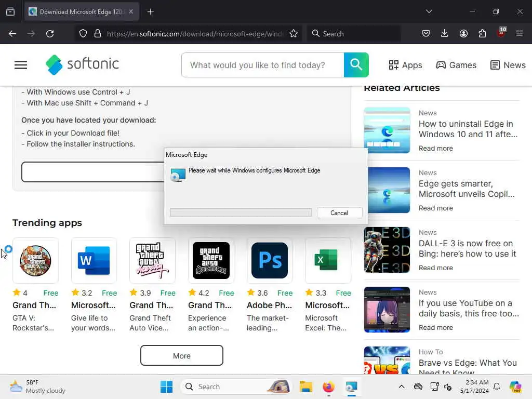Image resolution: width=532 pixels, height=399 pixels.
Task: Open the GTA V app thumbnail
Action: [x=36, y=261]
